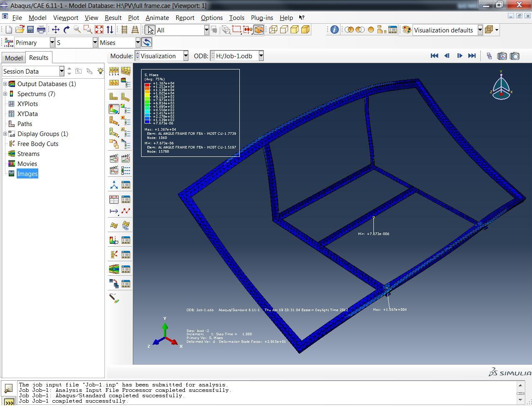Select the Rotate View tool
This screenshot has height=406, width=532.
coord(67,30)
